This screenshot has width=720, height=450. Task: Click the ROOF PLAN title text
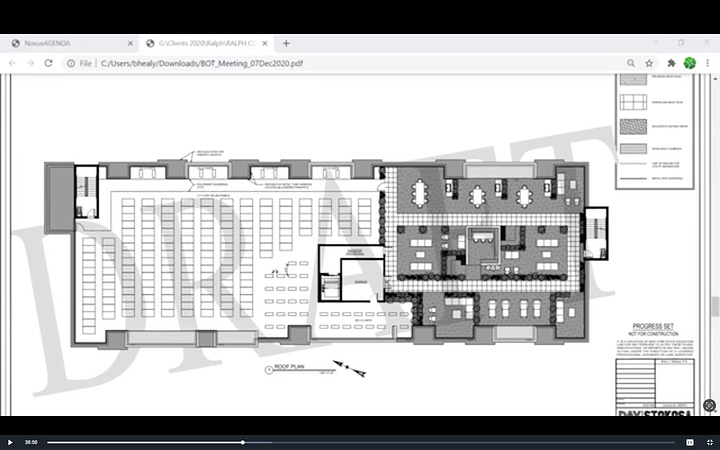click(289, 366)
